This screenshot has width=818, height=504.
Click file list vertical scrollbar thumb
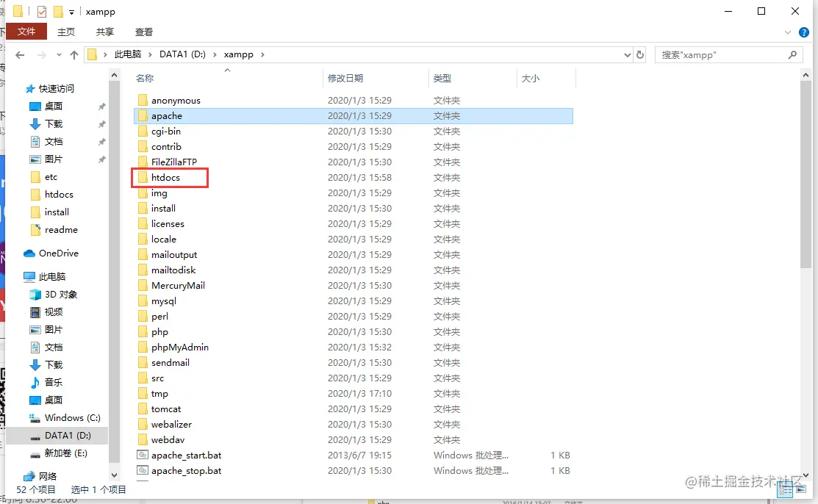tap(806, 176)
